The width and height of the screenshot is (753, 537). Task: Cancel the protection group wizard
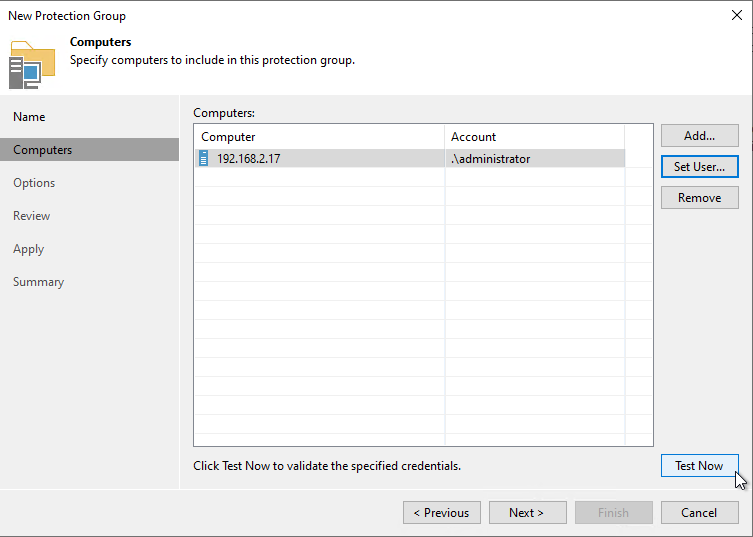click(x=700, y=513)
